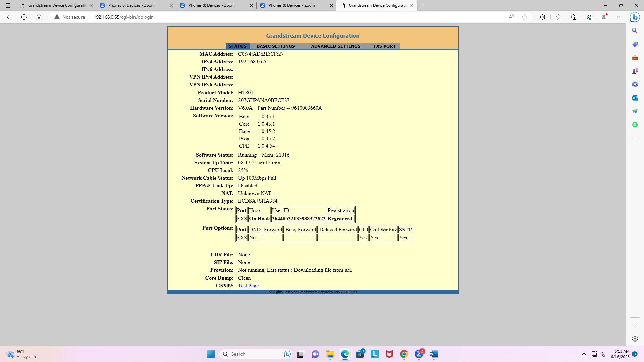Screen dimensions: 644x362
Task: Add page to favorites star icon
Action: [x=525, y=17]
